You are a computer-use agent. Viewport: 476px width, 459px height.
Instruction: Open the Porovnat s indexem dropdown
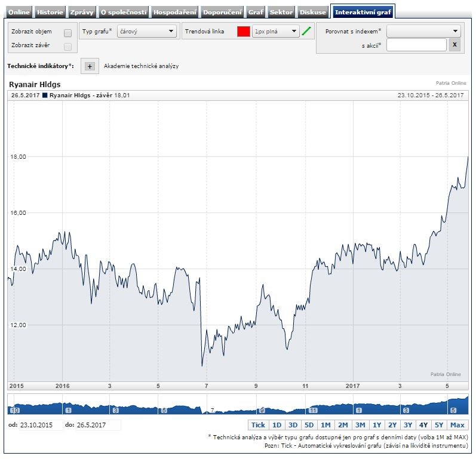click(x=423, y=31)
